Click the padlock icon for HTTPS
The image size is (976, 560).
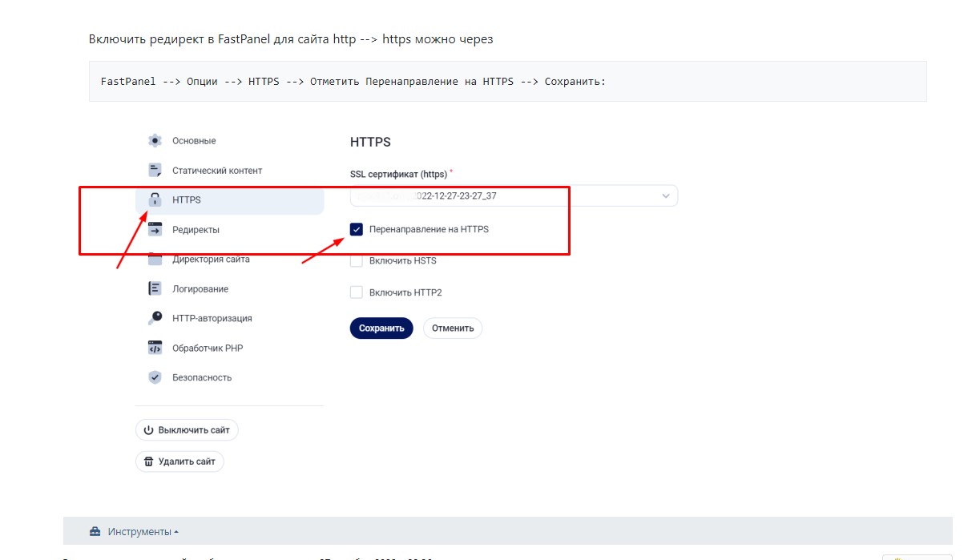(155, 200)
